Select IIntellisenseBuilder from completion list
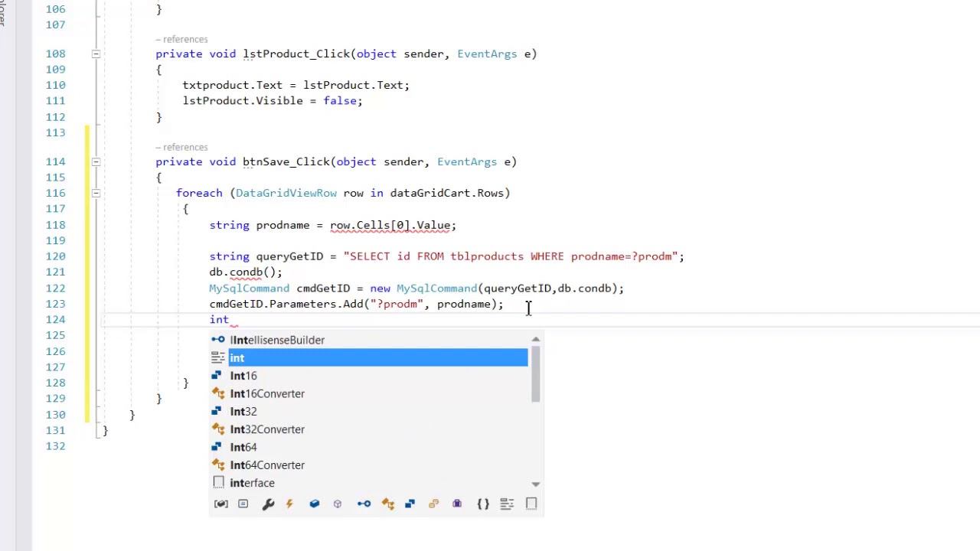Screen dimensions: 980x551 click(x=369, y=340)
